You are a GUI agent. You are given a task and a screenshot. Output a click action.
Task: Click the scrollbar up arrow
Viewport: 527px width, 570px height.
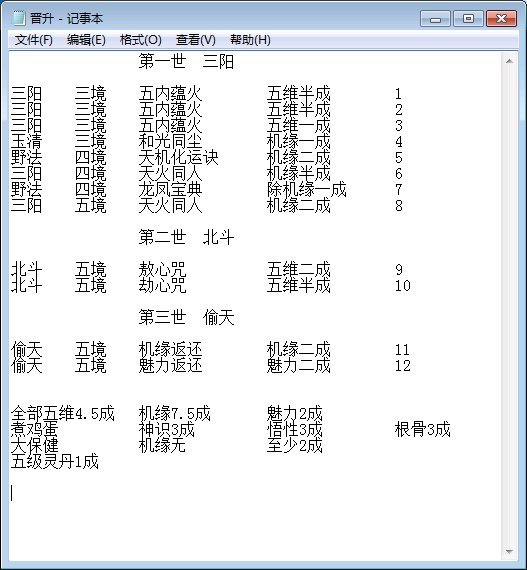click(509, 61)
